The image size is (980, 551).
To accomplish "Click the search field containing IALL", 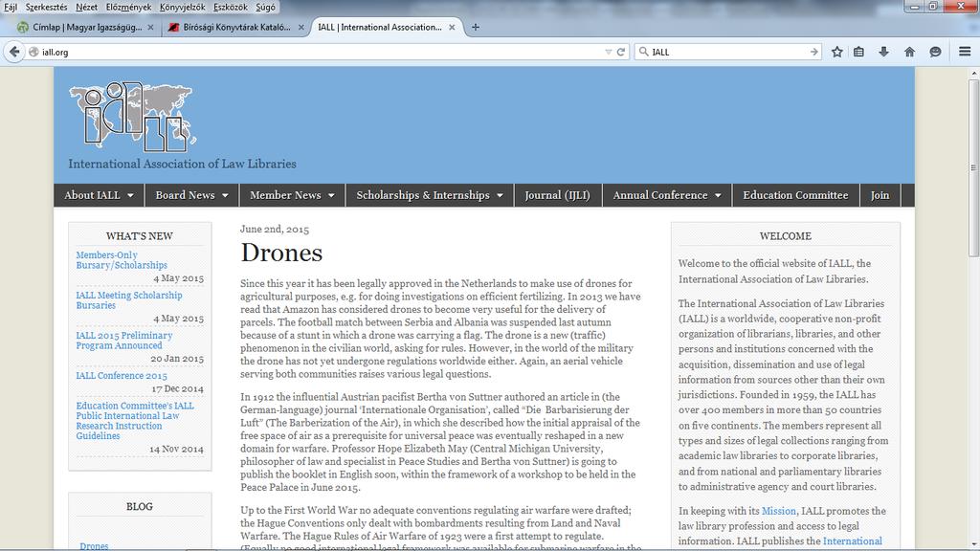I will (x=728, y=52).
